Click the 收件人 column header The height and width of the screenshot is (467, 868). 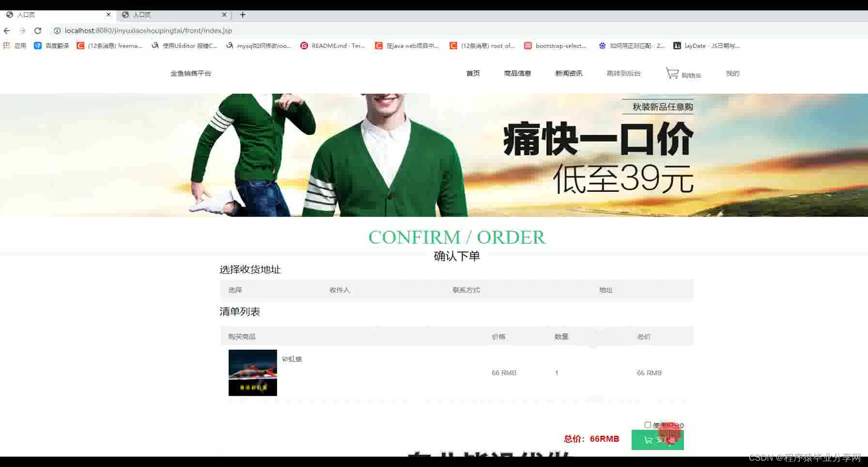[340, 290]
